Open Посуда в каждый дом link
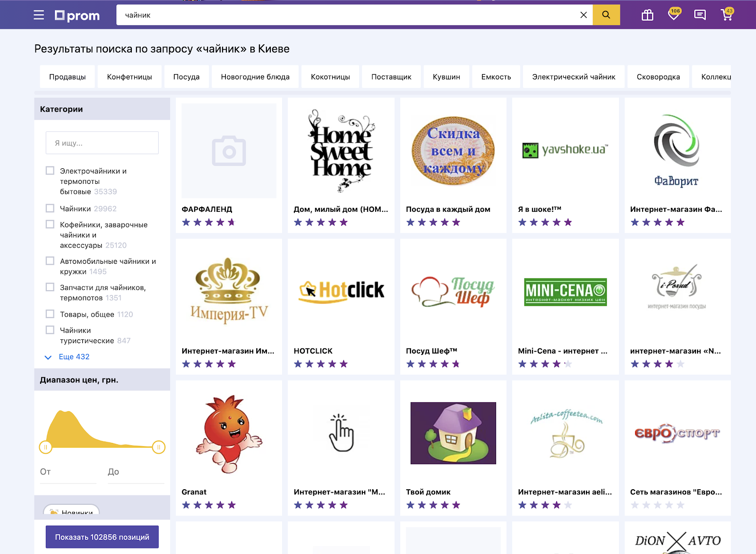The width and height of the screenshot is (756, 554). [448, 209]
